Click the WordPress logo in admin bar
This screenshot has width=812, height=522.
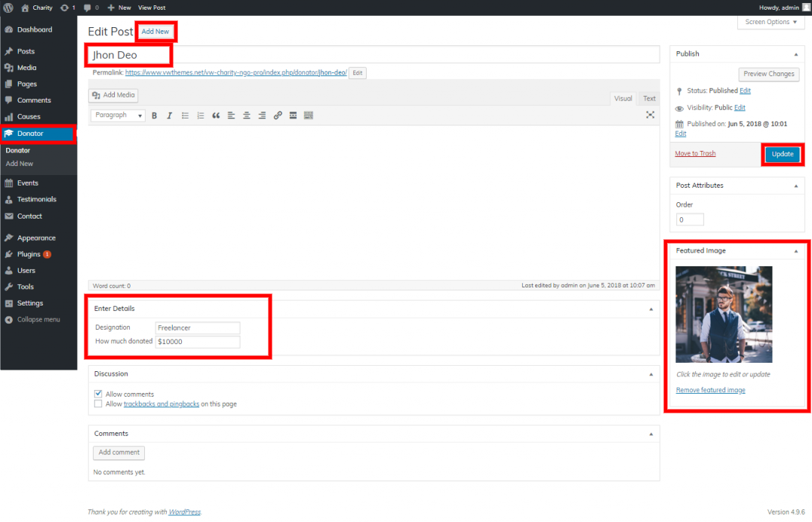tap(8, 8)
